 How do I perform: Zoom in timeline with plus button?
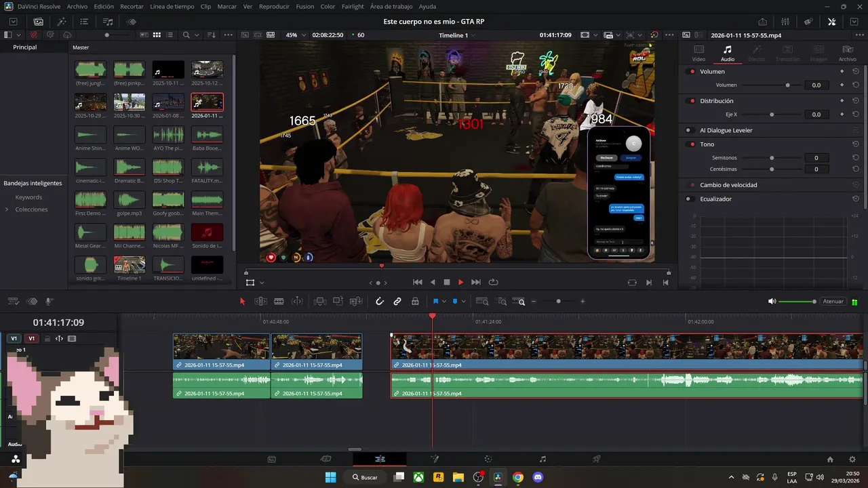click(x=583, y=302)
